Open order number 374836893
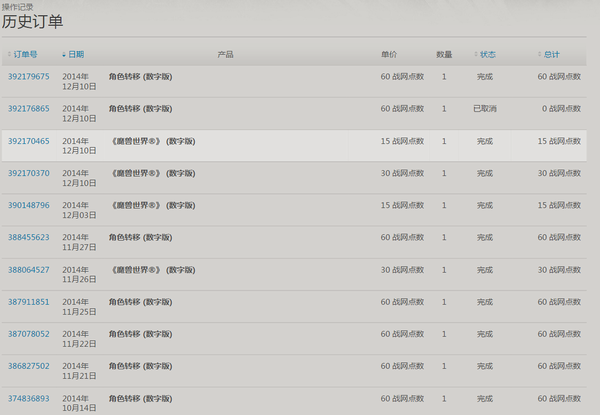The width and height of the screenshot is (600, 415). point(29,399)
